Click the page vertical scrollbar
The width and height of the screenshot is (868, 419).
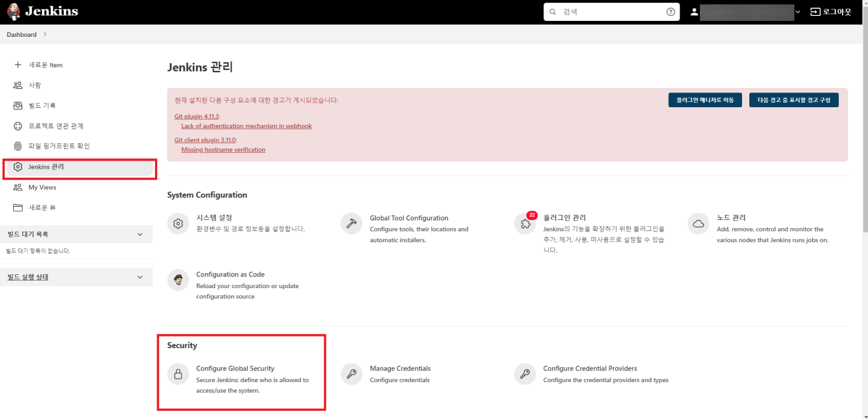tap(865, 118)
